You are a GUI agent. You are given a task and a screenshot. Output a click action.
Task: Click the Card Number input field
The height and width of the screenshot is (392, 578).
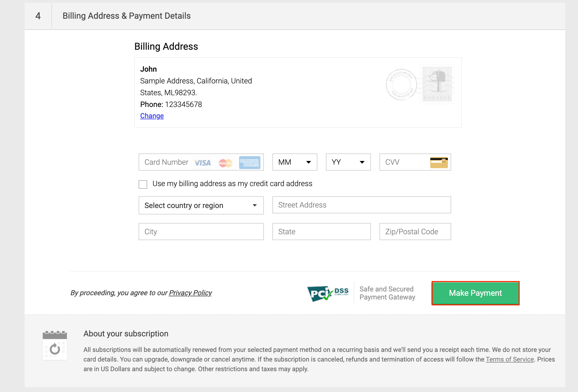click(166, 162)
